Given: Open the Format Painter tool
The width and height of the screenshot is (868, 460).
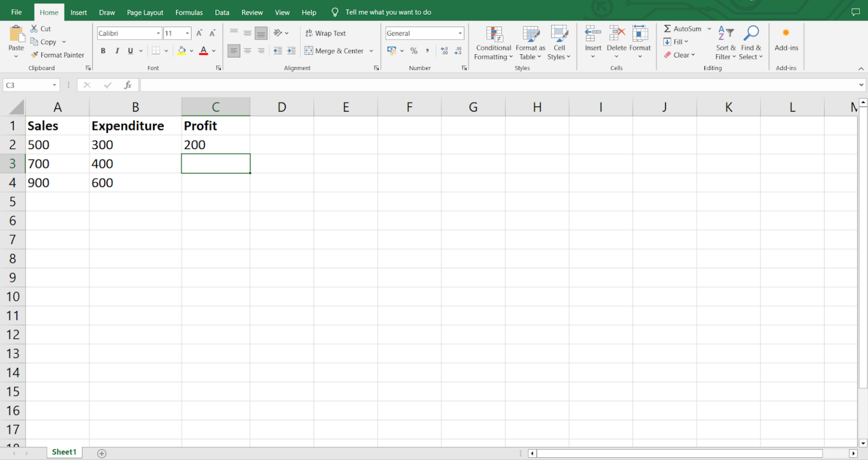Looking at the screenshot, I should pos(58,55).
